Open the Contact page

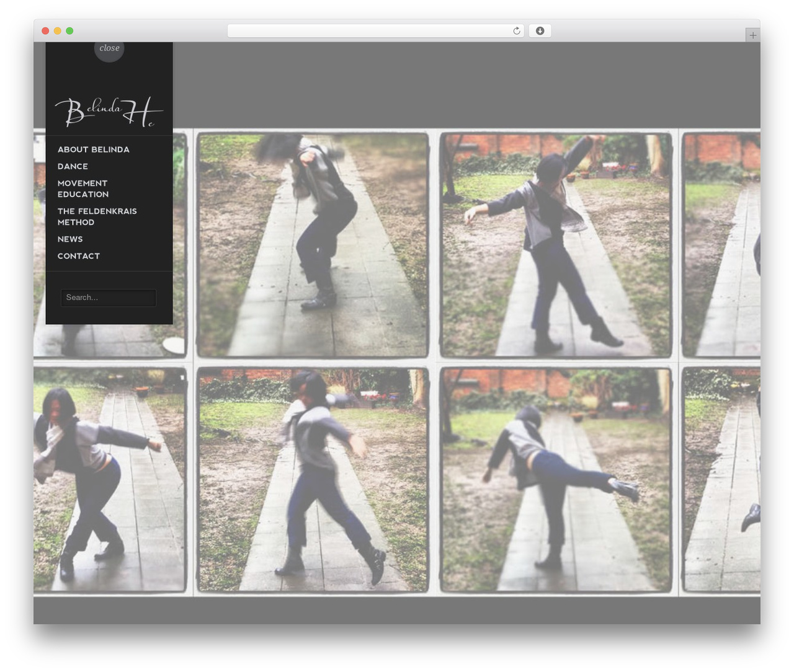(x=79, y=255)
